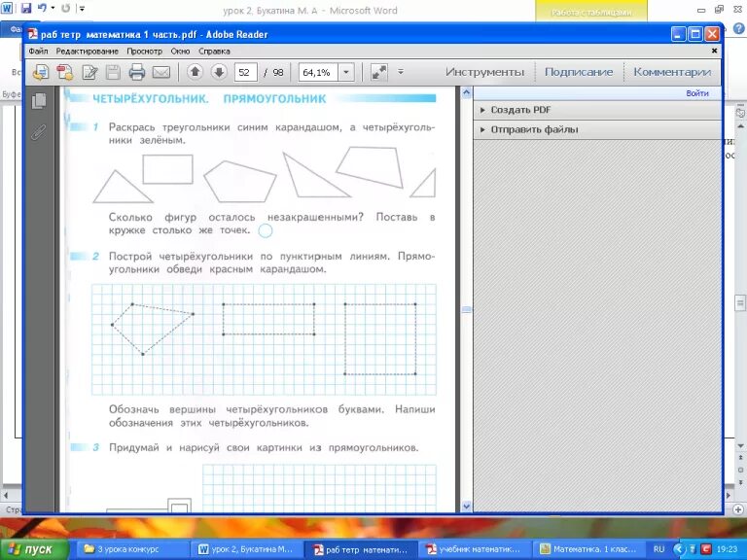Click the tray clock showing 19:23
The image size is (747, 560).
[727, 549]
